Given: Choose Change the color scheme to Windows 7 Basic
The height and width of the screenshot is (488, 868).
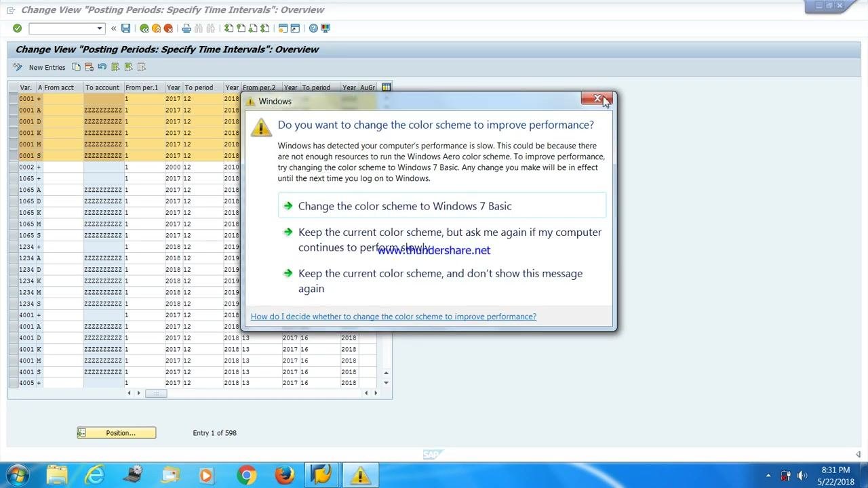Looking at the screenshot, I should pos(442,206).
